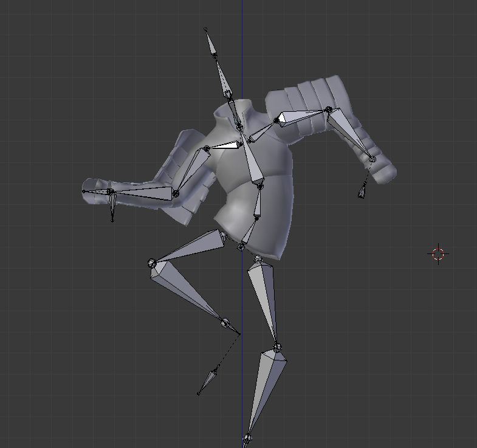Select the detached foot IK bone with the dashed line

coord(207,381)
